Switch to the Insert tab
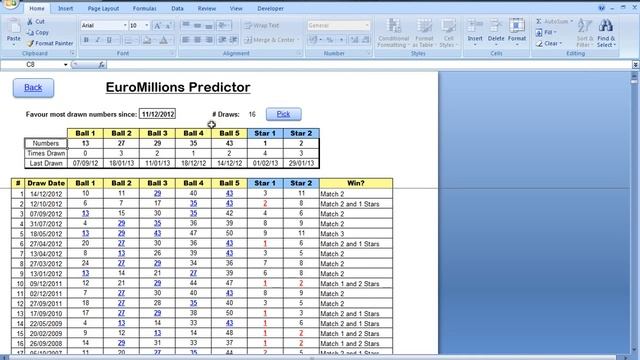 tap(65, 8)
